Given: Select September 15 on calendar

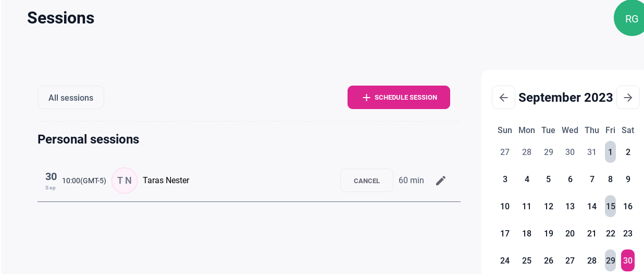Looking at the screenshot, I should point(610,206).
